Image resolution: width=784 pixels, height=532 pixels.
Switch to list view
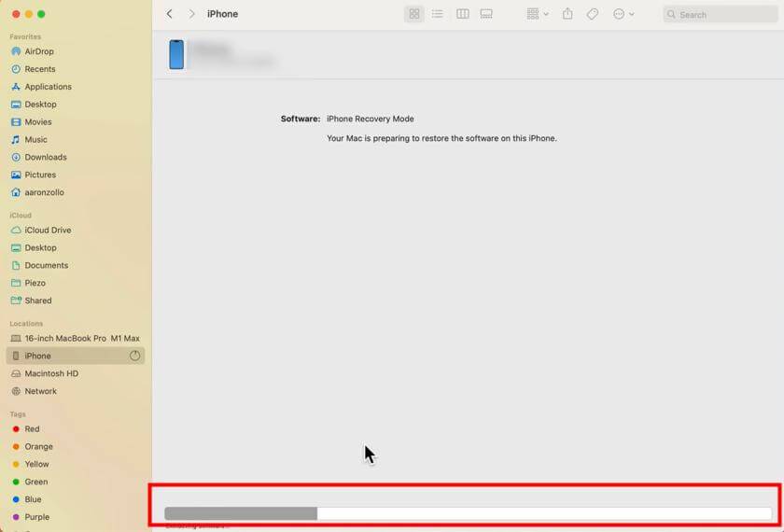(x=438, y=14)
